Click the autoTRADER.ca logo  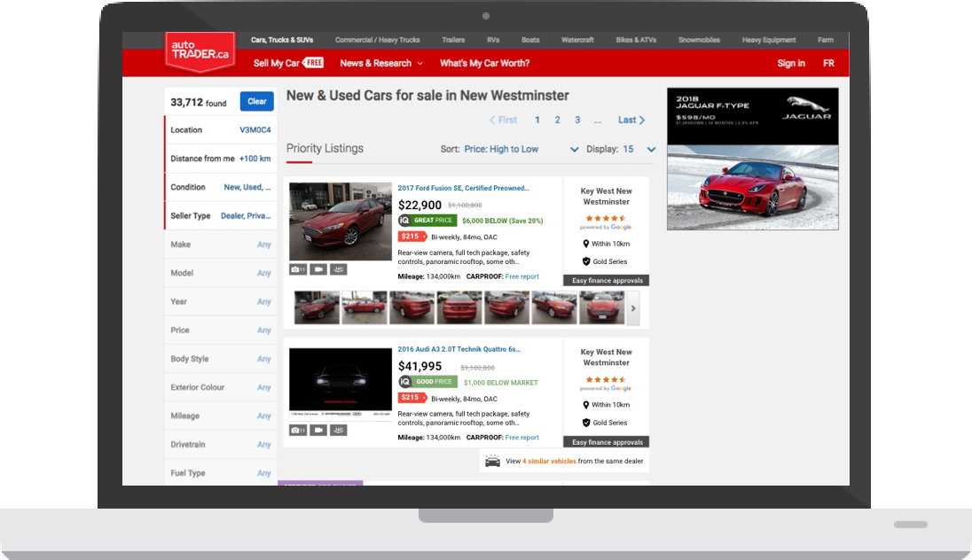(200, 51)
